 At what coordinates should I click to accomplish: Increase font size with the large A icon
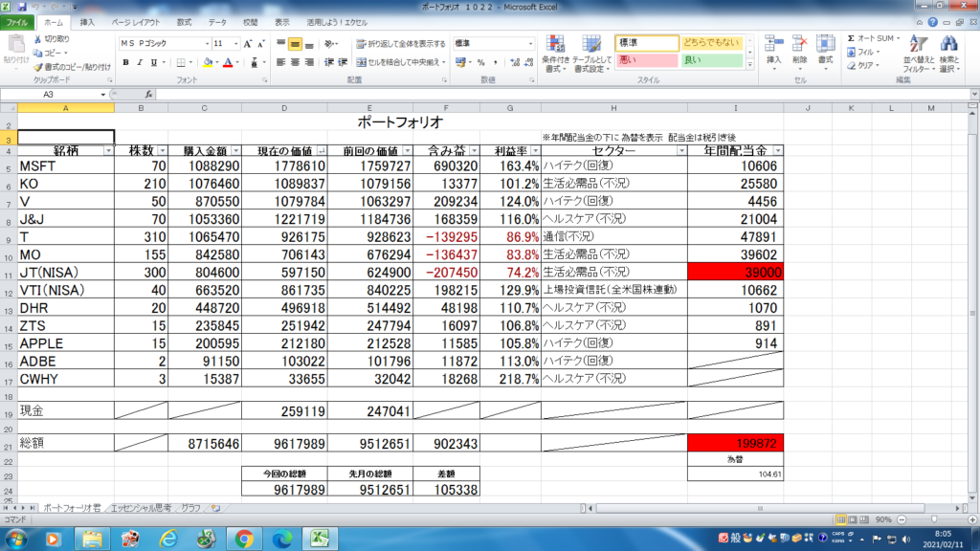[x=248, y=44]
